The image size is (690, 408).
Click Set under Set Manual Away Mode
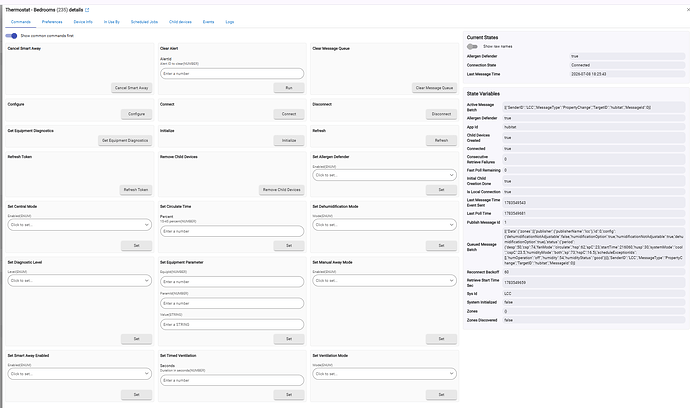pos(441,338)
